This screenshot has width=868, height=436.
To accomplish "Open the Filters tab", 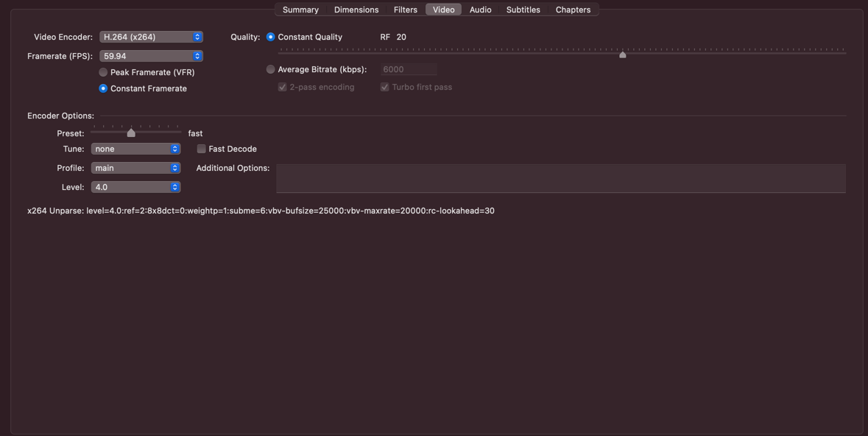I will point(406,9).
